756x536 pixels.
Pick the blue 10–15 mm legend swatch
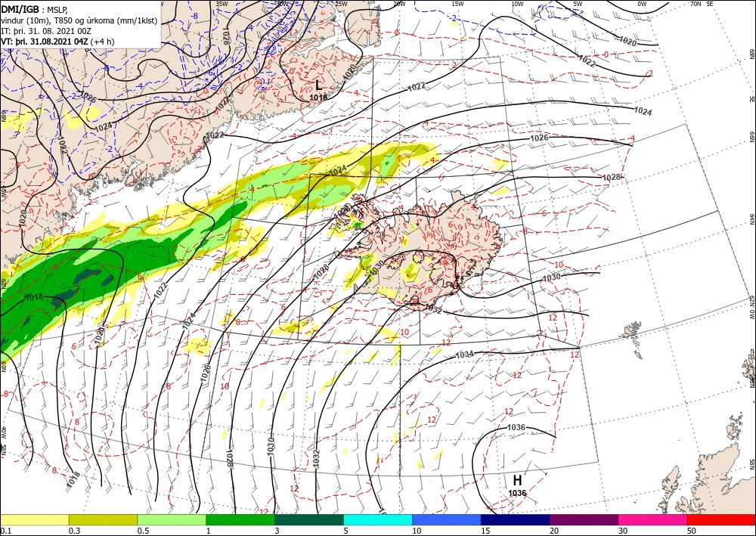pyautogui.click(x=447, y=519)
